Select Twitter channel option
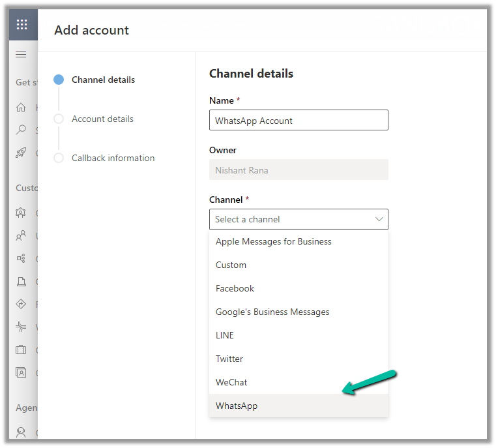496x448 pixels. tap(229, 359)
